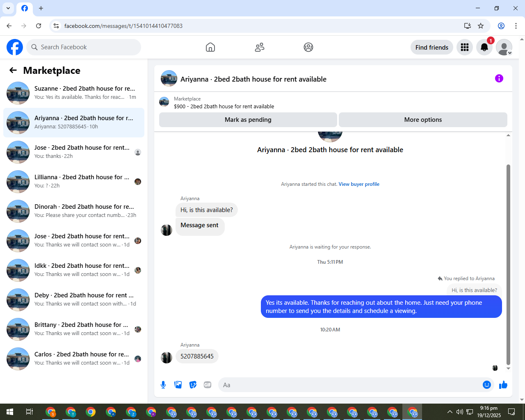Image resolution: width=525 pixels, height=420 pixels.
Task: Open the emoji picker in message box
Action: coord(487,385)
